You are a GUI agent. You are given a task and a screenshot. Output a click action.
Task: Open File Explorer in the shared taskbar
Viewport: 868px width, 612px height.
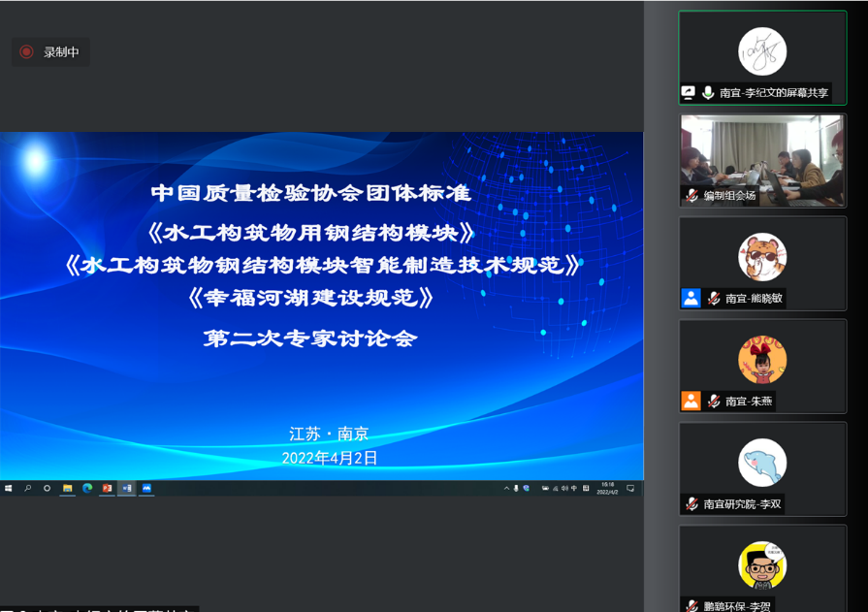tap(68, 489)
